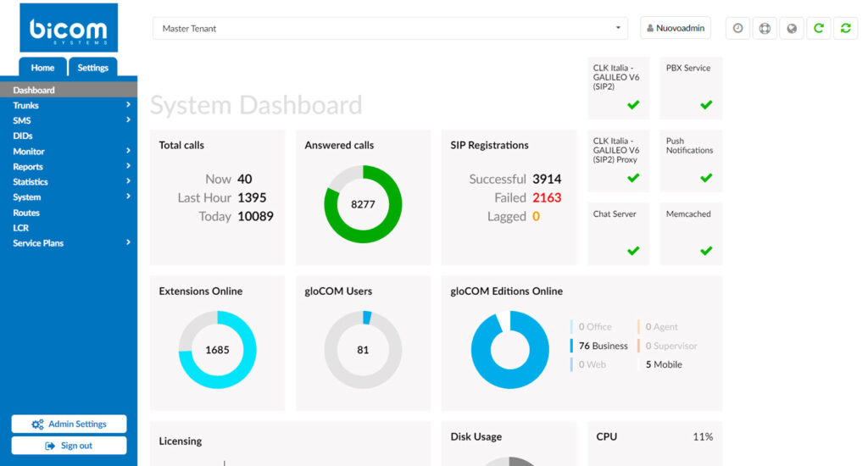The image size is (868, 466).
Task: Click the Memcached status checkmark
Action: click(706, 251)
